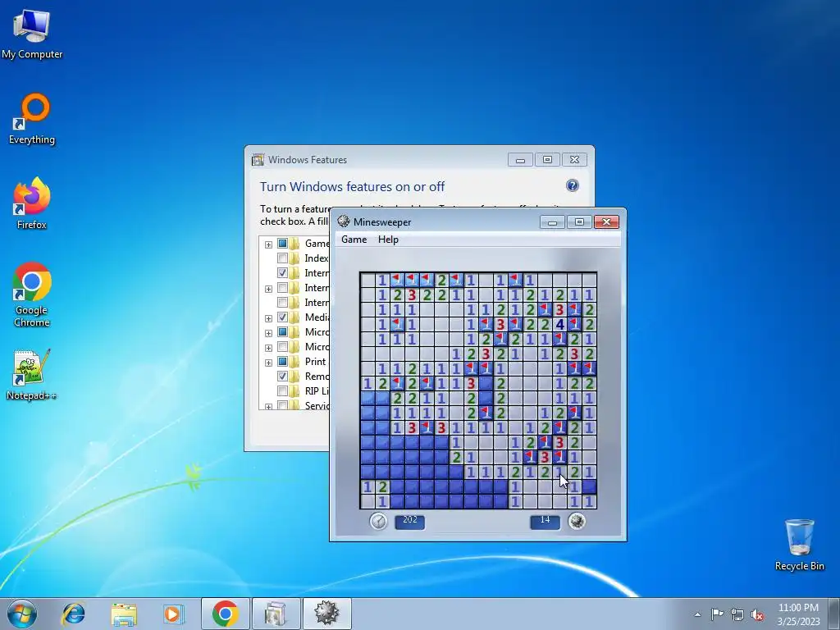The image size is (840, 630).
Task: Expand the Game feature node
Action: [268, 244]
